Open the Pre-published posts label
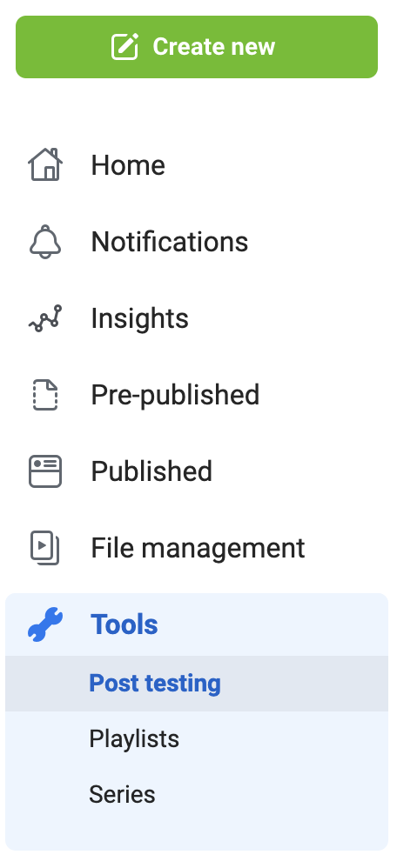Screen dimensions: 397x868 point(175,395)
